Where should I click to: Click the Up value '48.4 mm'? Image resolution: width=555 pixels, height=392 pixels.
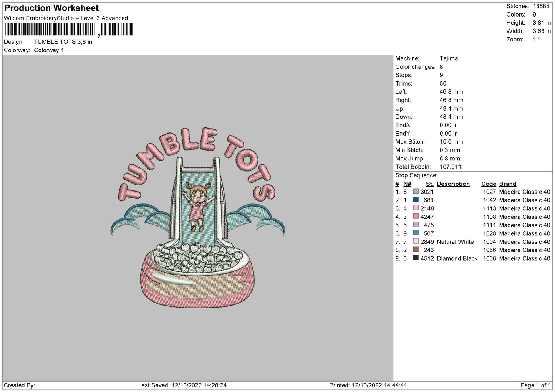[451, 109]
